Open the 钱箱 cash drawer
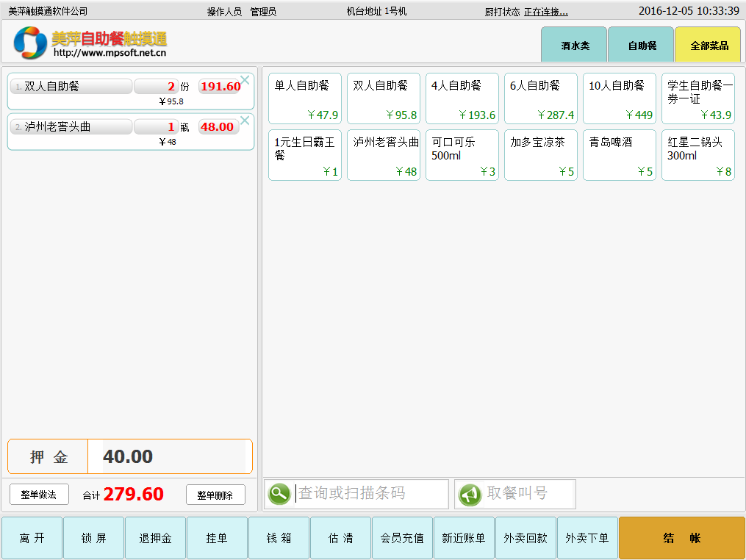746x560 pixels. 279,538
